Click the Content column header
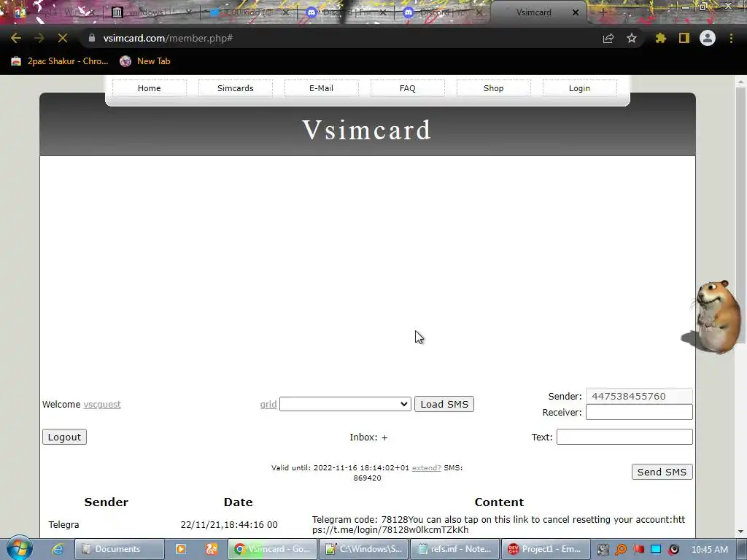This screenshot has height=560, width=747. (x=499, y=502)
